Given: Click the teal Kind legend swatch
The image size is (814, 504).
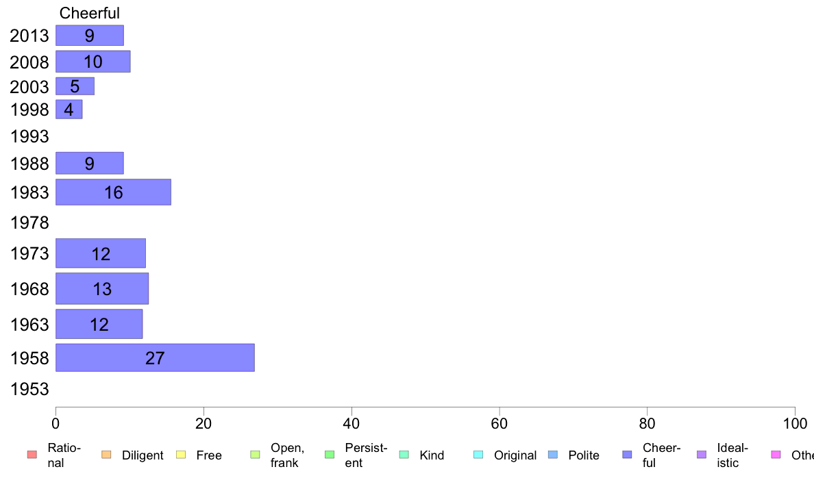Looking at the screenshot, I should coord(404,455).
